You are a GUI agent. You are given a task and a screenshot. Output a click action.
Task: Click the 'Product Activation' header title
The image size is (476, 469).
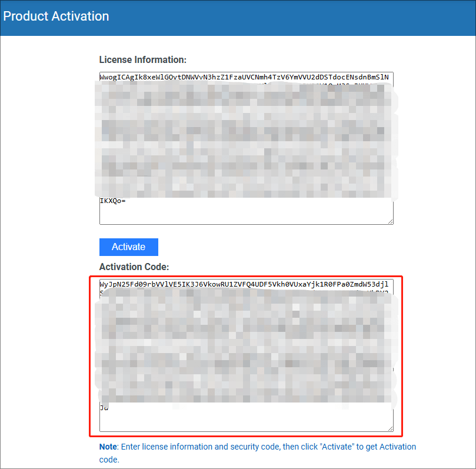pos(56,16)
